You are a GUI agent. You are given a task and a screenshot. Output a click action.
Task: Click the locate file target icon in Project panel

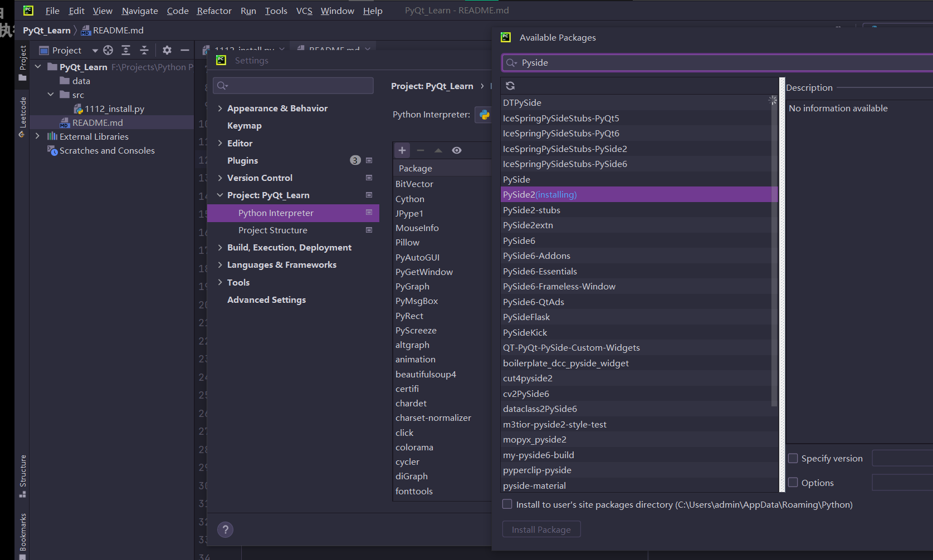click(108, 50)
